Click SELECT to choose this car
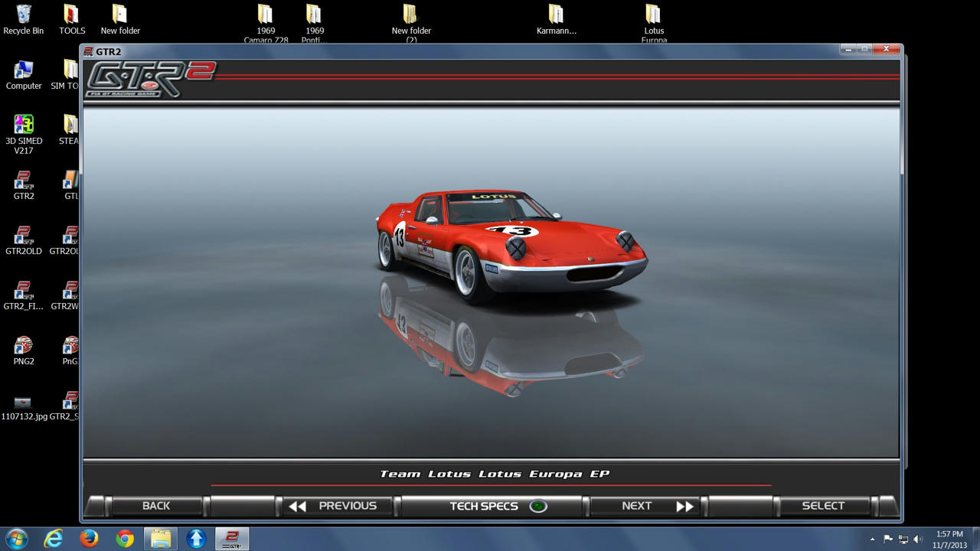 823,506
